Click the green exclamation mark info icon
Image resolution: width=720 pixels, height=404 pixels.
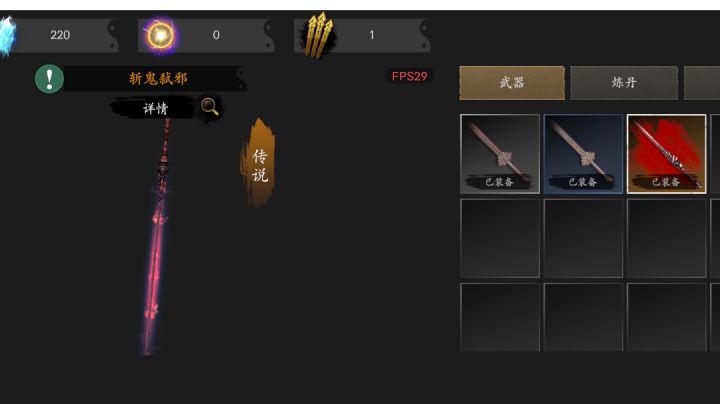[x=49, y=79]
